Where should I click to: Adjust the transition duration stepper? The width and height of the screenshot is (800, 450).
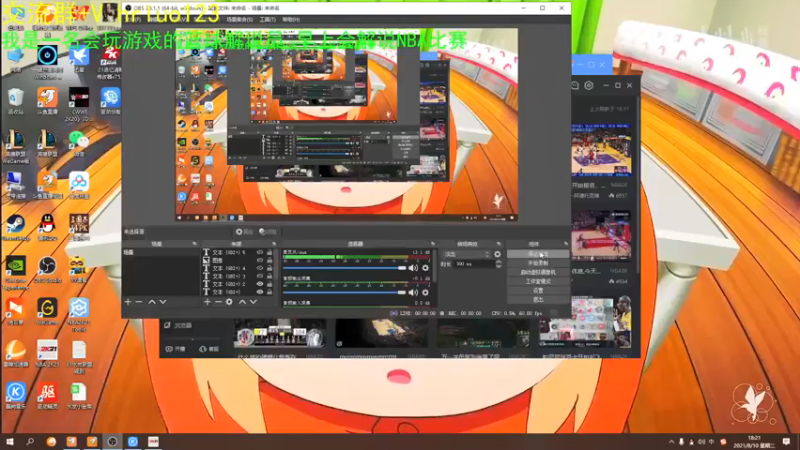498,264
